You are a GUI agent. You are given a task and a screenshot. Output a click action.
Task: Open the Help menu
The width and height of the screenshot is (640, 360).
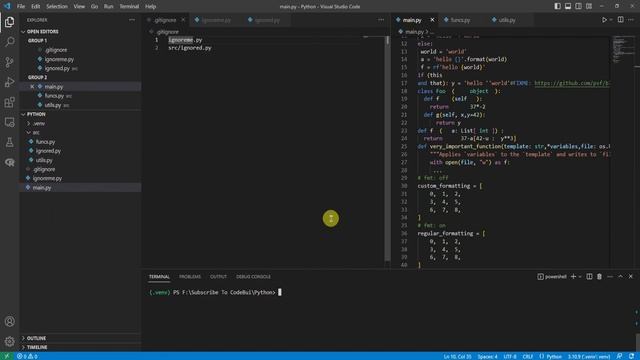(x=151, y=6)
